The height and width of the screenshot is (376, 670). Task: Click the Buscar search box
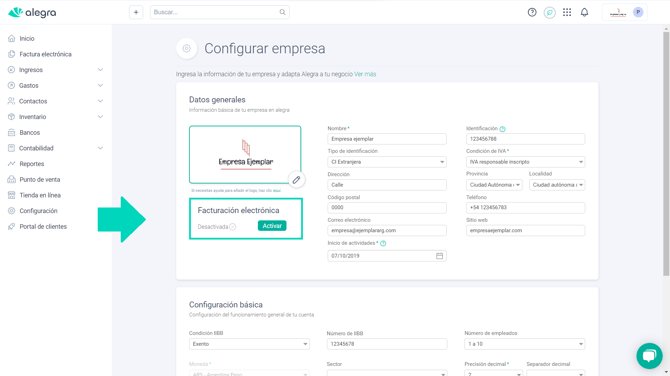(220, 12)
